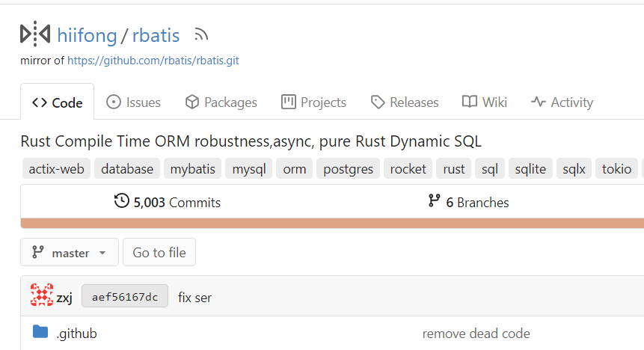The height and width of the screenshot is (350, 644).
Task: Select the postgres topic tag
Action: pyautogui.click(x=349, y=169)
